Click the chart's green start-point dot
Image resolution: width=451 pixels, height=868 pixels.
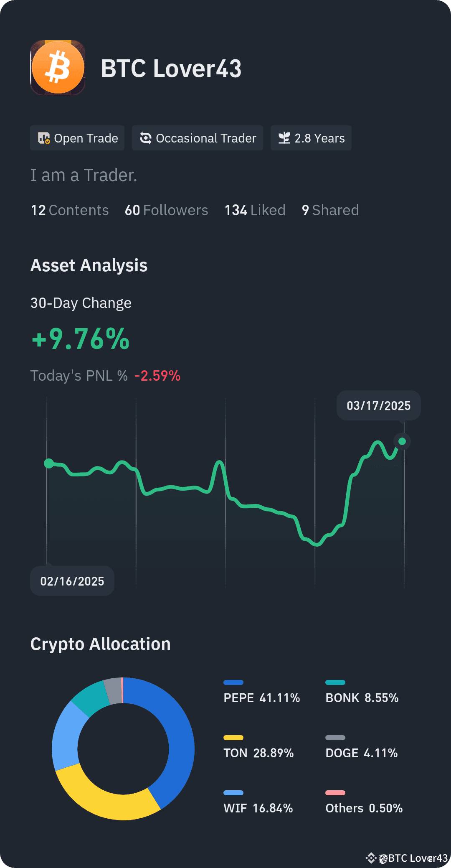click(49, 463)
